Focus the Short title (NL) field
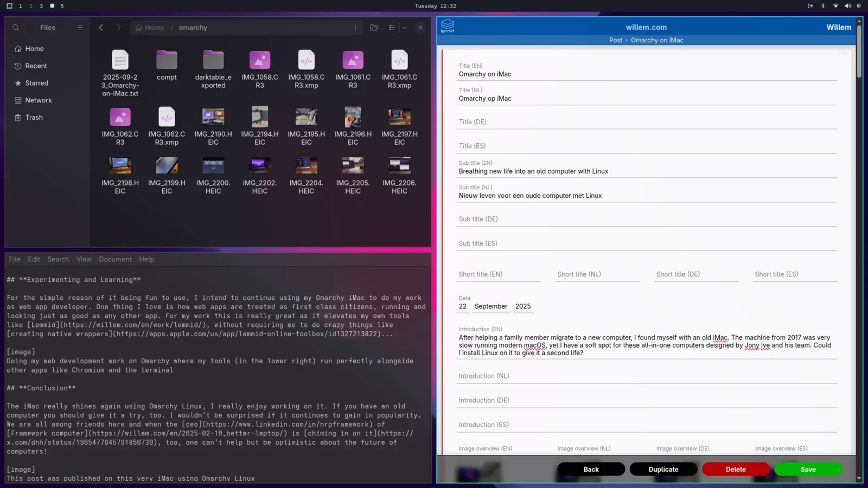 point(597,274)
